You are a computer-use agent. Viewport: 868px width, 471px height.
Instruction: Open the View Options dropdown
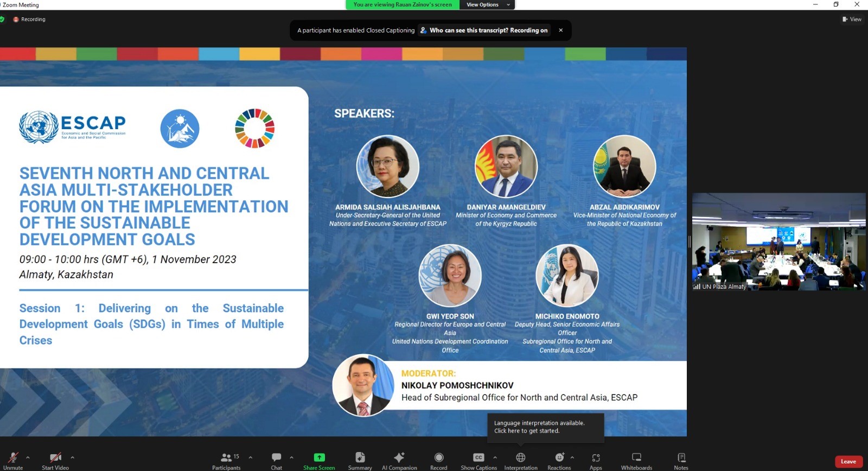click(x=487, y=5)
